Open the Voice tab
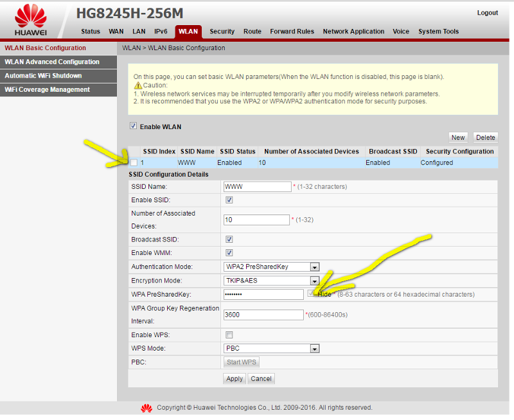The image size is (514, 420). coord(401,31)
